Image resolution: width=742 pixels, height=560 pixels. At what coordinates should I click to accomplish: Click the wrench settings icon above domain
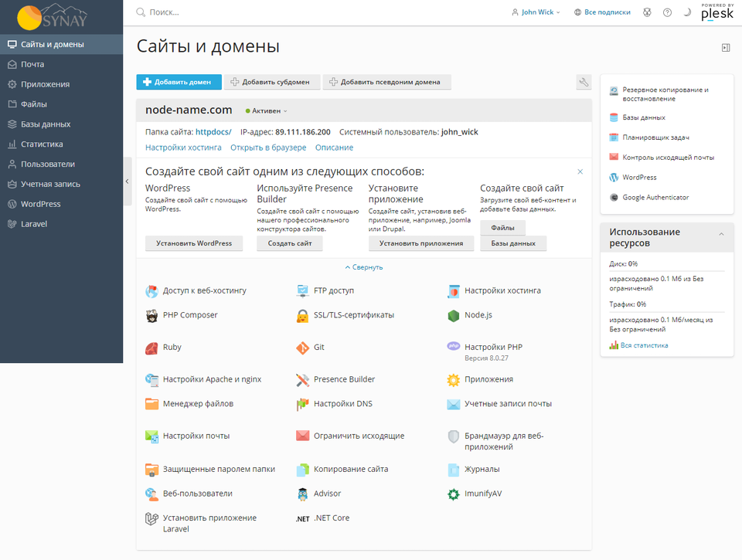pyautogui.click(x=584, y=82)
